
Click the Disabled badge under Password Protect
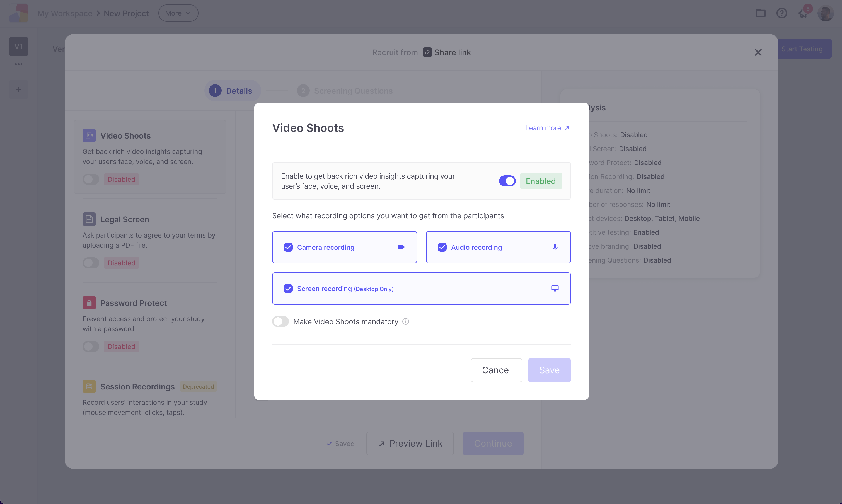tap(121, 346)
